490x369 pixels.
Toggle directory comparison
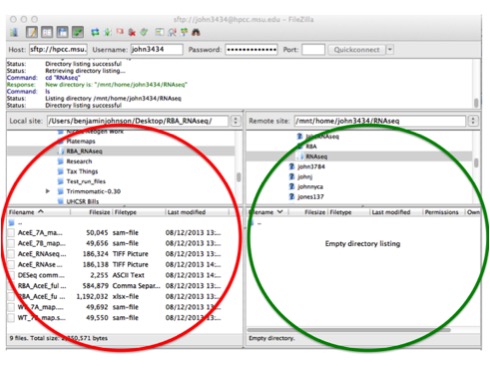click(x=172, y=32)
